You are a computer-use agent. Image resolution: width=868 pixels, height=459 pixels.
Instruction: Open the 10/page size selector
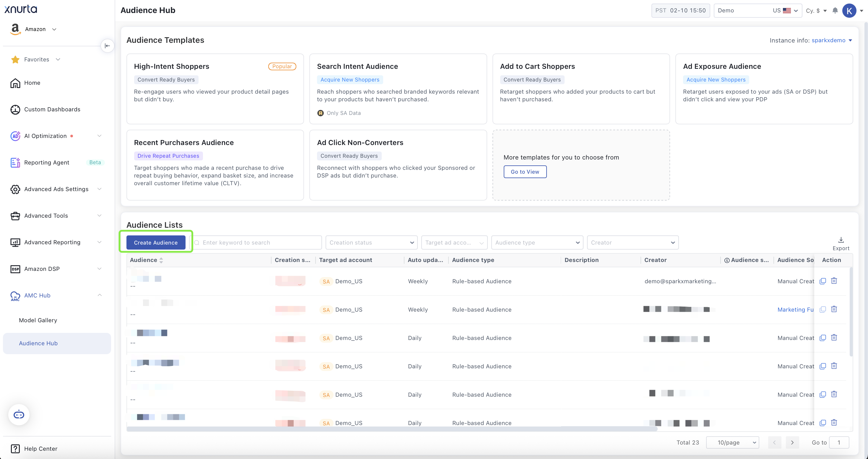732,442
